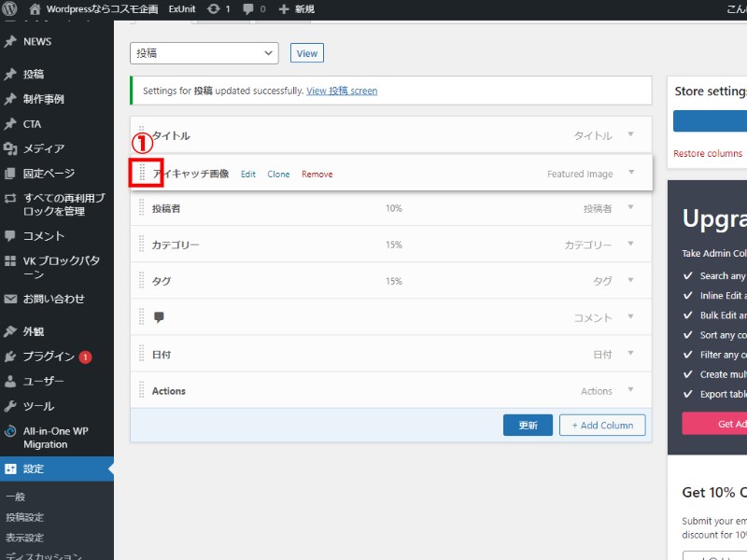Click the Restore columns link
The height and width of the screenshot is (560, 747).
(x=707, y=154)
